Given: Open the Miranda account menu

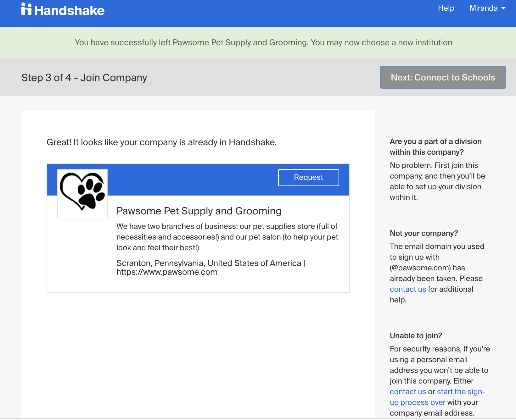Looking at the screenshot, I should point(487,8).
